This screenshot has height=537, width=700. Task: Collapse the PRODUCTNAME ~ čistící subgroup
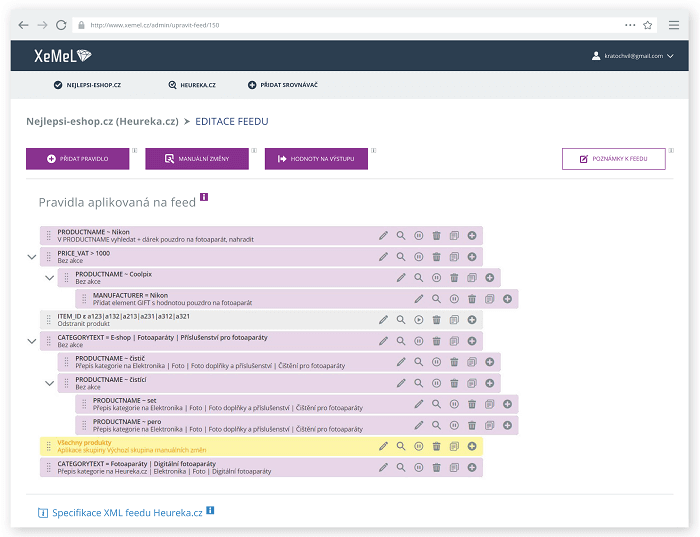[x=50, y=383]
